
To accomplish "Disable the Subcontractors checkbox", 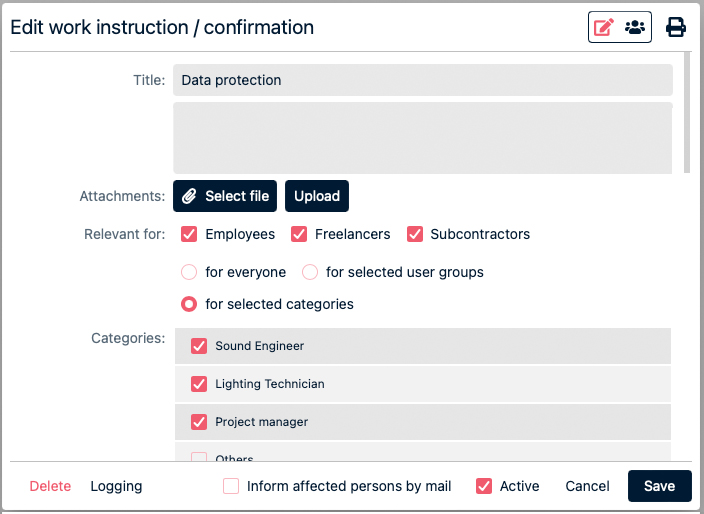I will 414,234.
